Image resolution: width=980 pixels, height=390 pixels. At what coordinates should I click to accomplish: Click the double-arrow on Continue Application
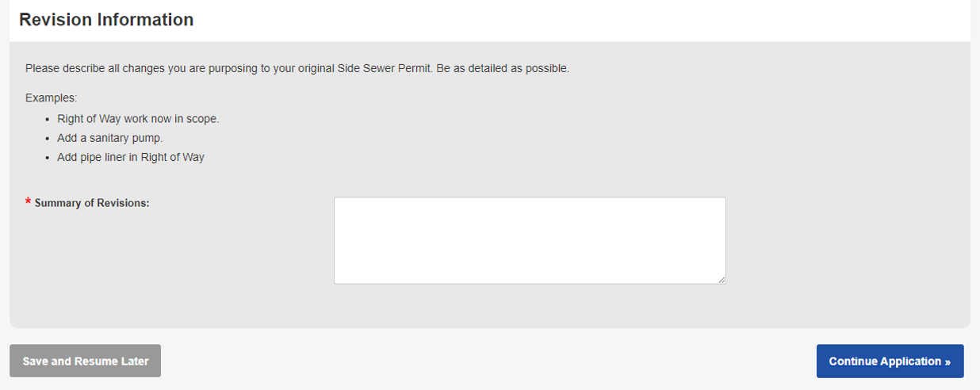tap(947, 361)
